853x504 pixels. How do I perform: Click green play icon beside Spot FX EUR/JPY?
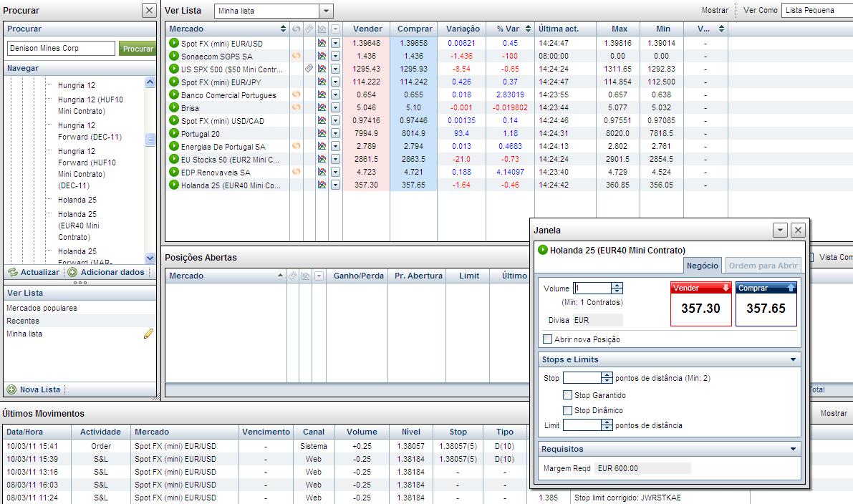pos(174,82)
